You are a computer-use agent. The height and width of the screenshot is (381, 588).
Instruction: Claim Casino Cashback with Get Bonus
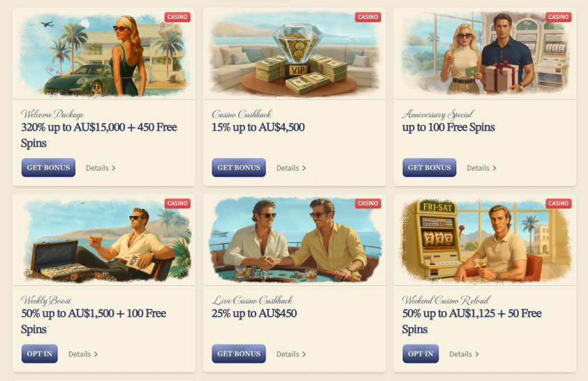click(x=239, y=167)
